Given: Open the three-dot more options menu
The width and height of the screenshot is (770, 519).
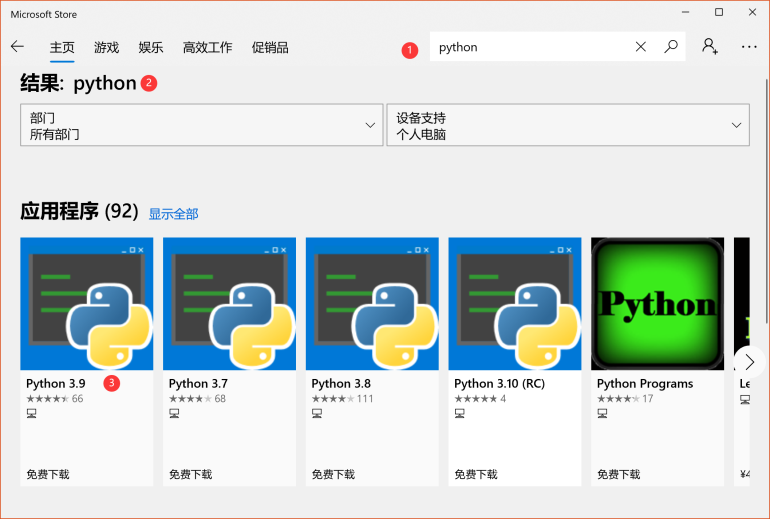Looking at the screenshot, I should [749, 47].
